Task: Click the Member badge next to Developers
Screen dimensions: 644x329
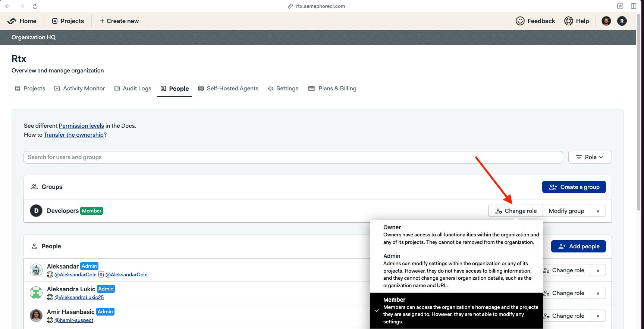Action: click(92, 211)
